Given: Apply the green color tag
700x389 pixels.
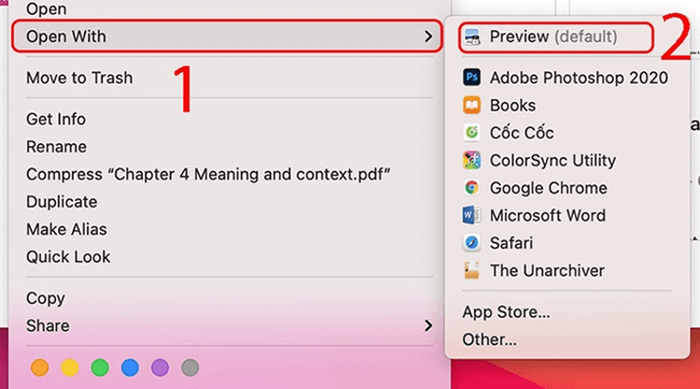Looking at the screenshot, I should tap(100, 368).
